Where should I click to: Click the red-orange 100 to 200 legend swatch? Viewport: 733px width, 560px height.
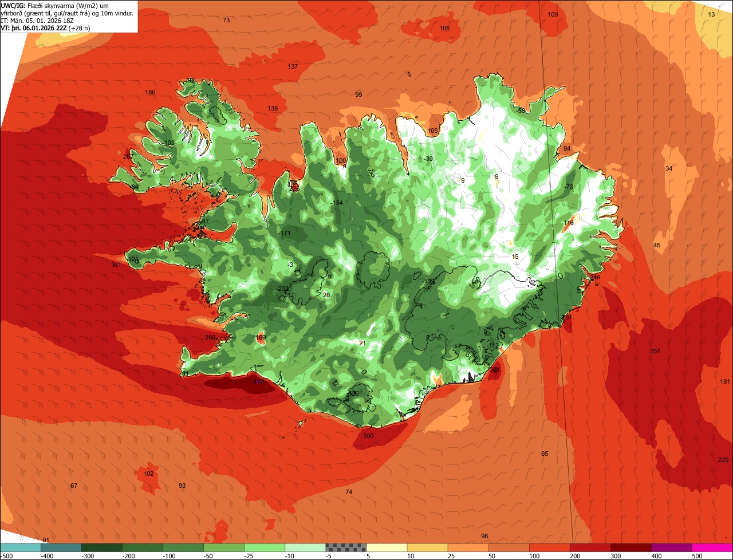(549, 547)
